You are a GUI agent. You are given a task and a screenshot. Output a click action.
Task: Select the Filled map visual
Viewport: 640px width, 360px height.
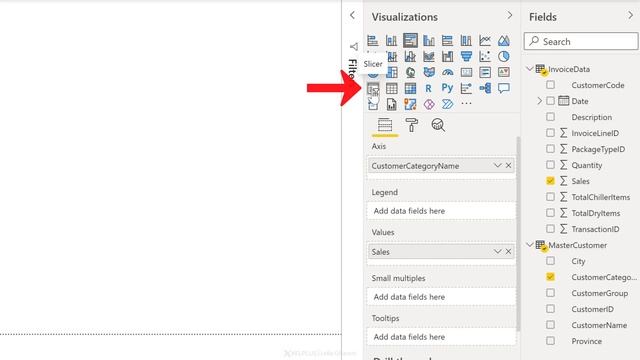click(429, 72)
